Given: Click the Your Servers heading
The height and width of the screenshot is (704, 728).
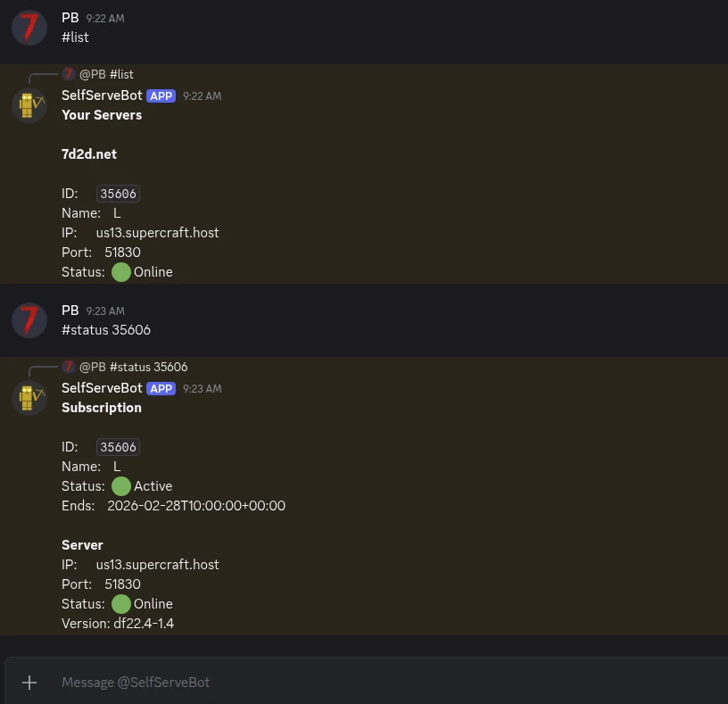Looking at the screenshot, I should coord(102,114).
